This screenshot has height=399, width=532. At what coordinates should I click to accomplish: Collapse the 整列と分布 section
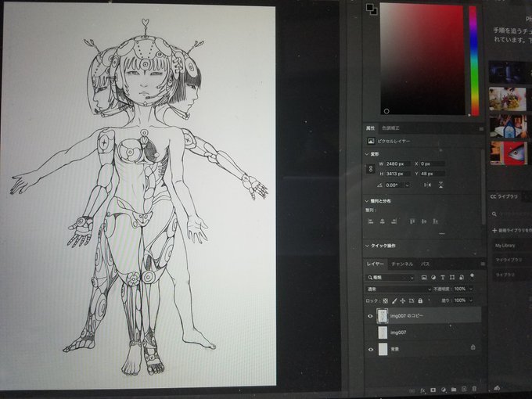coord(367,201)
